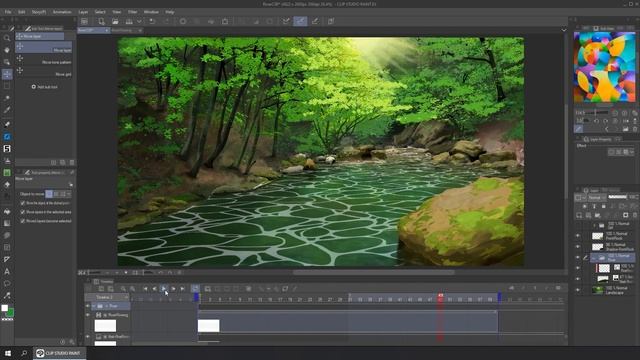Toggle visibility of FrontRock layer
Viewport: 640px width, 360px height.
[x=578, y=236]
